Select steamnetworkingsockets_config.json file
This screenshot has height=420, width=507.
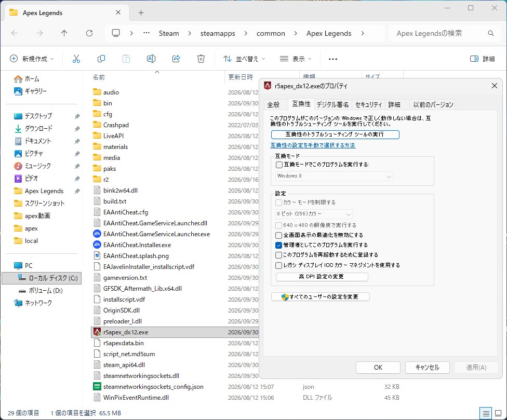pyautogui.click(x=148, y=387)
